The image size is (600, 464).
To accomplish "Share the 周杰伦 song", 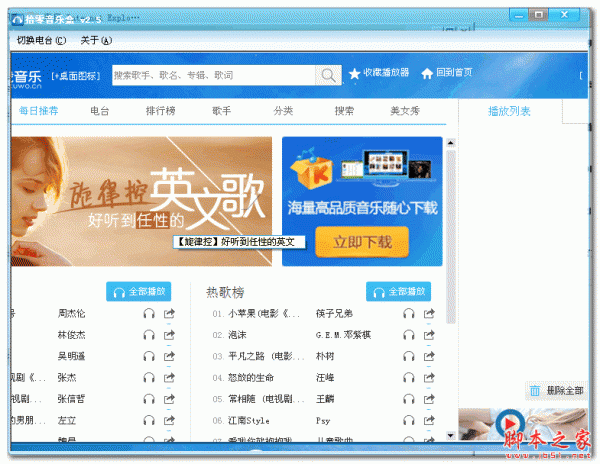I will (x=169, y=314).
